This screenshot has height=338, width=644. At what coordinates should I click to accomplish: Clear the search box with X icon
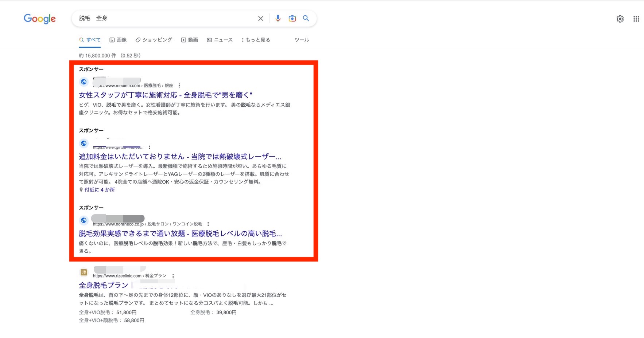tap(260, 19)
